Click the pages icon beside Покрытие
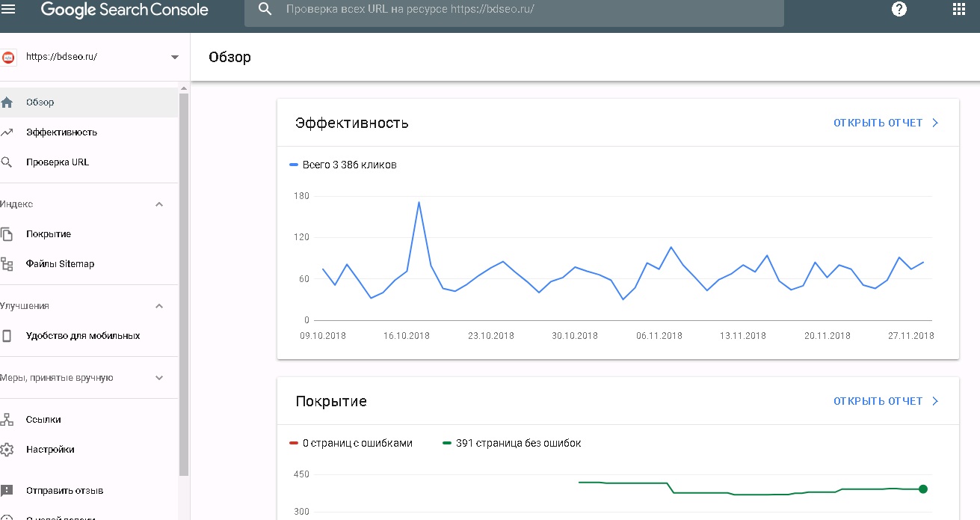This screenshot has width=980, height=520. (7, 234)
